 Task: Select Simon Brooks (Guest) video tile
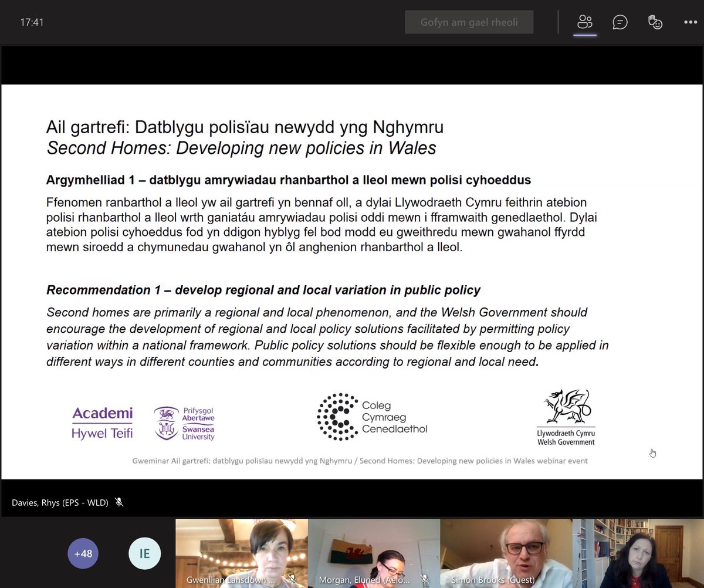506,553
